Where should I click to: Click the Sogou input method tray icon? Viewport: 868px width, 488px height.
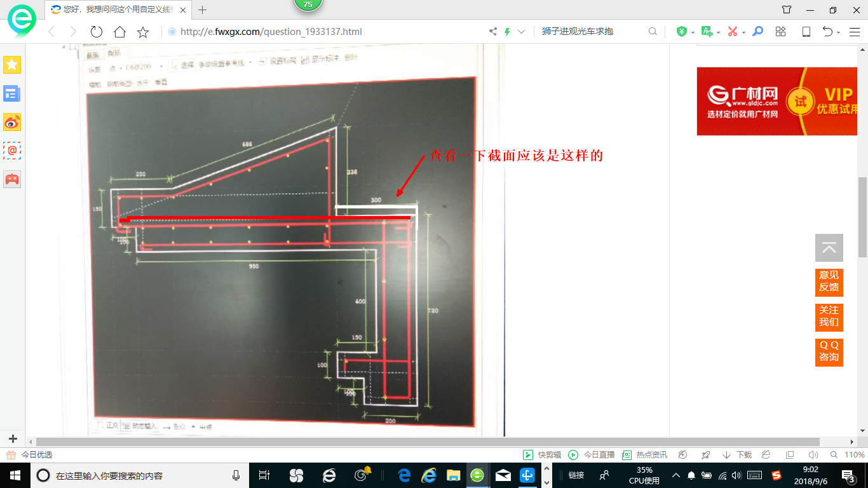(776, 475)
